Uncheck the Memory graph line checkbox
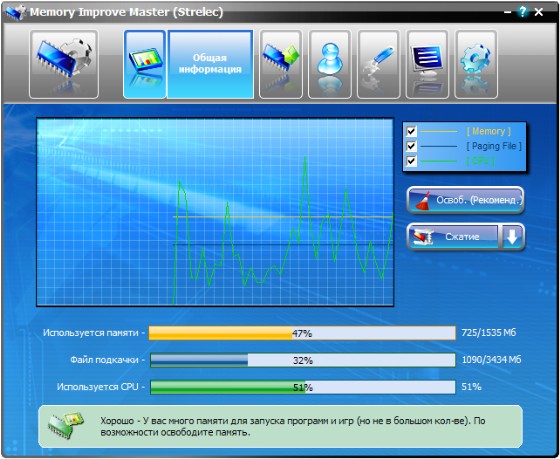The image size is (560, 459). coord(411,131)
